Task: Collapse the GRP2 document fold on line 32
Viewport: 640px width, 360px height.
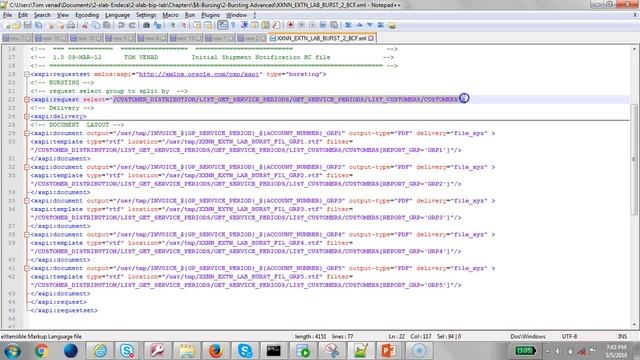Action: (x=27, y=167)
